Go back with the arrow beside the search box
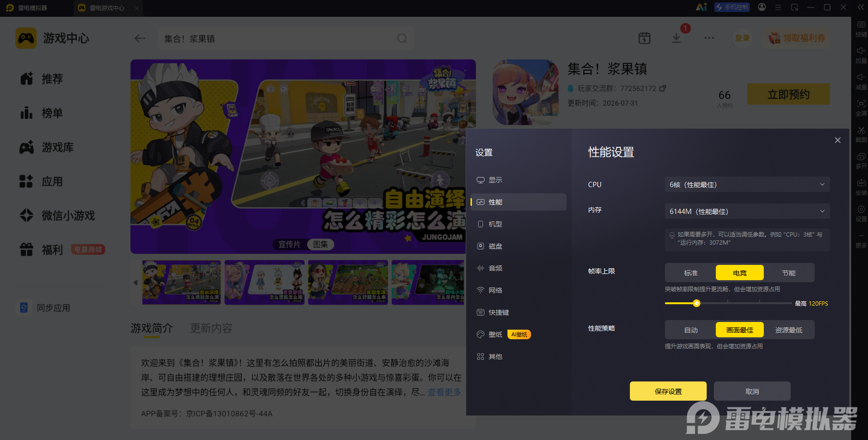868x440 pixels. tap(140, 38)
